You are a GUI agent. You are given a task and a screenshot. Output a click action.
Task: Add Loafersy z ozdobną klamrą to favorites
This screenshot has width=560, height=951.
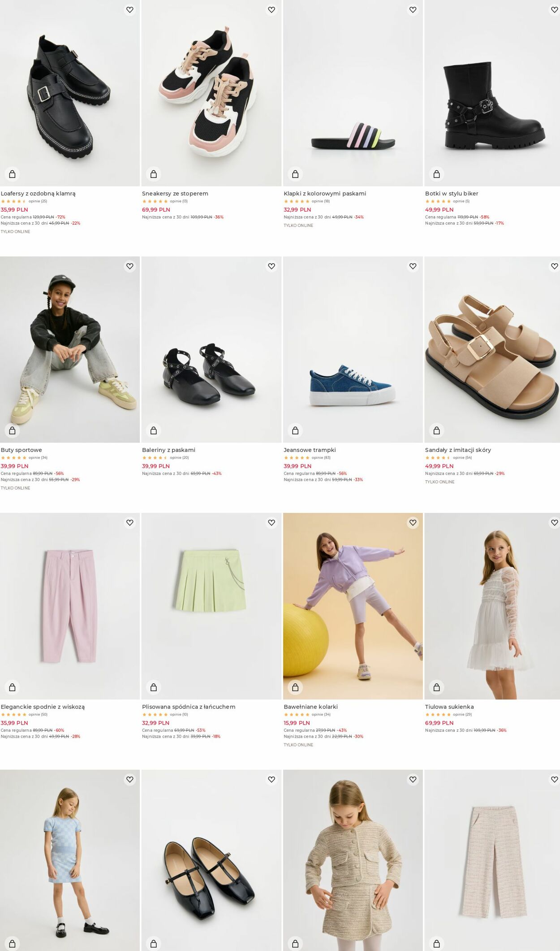[130, 9]
